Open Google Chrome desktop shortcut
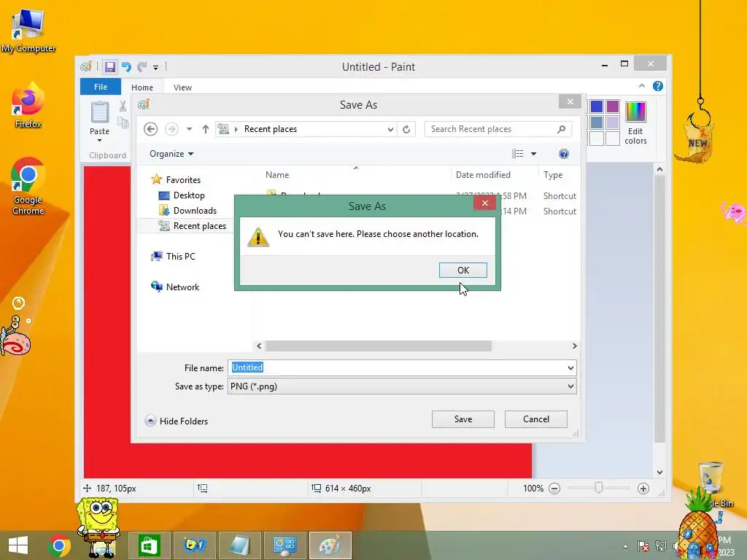 28,186
